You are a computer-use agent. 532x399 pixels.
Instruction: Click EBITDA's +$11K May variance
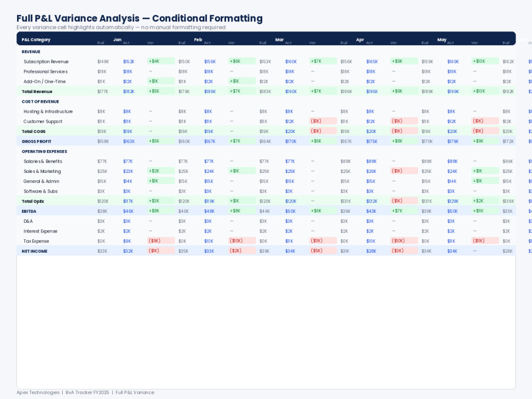click(485, 211)
